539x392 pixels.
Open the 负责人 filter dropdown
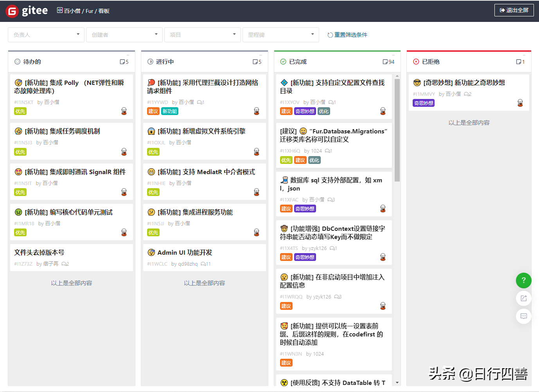(x=46, y=35)
